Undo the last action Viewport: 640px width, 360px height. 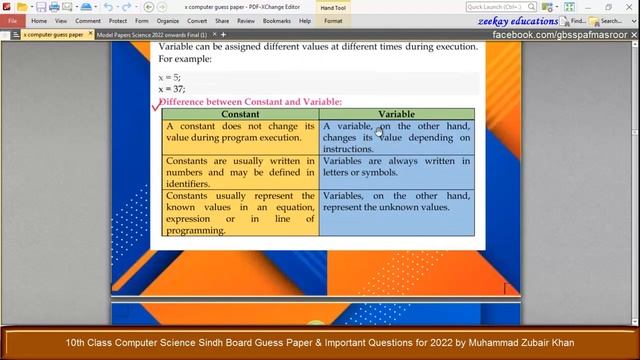tap(108, 7)
